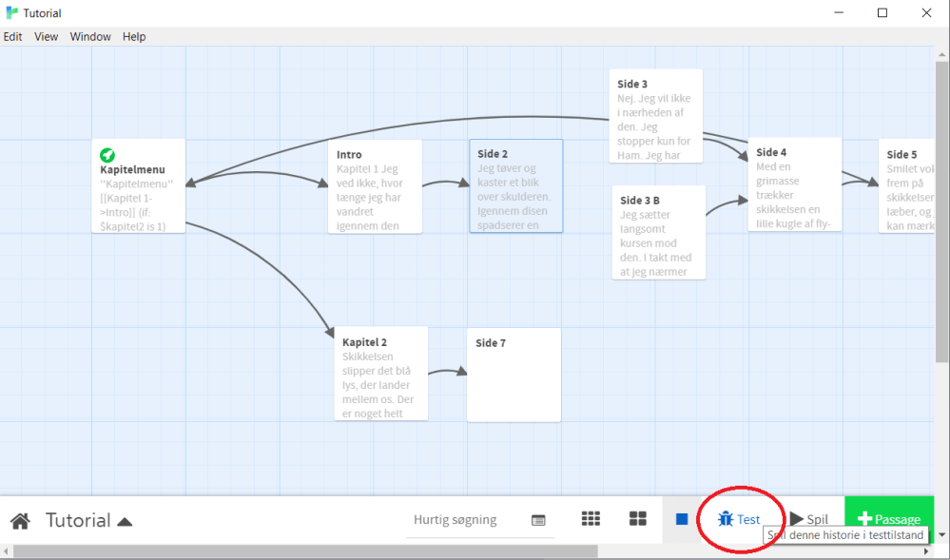
Task: Click the horizontal scrollbar at bottom
Action: tap(304, 551)
